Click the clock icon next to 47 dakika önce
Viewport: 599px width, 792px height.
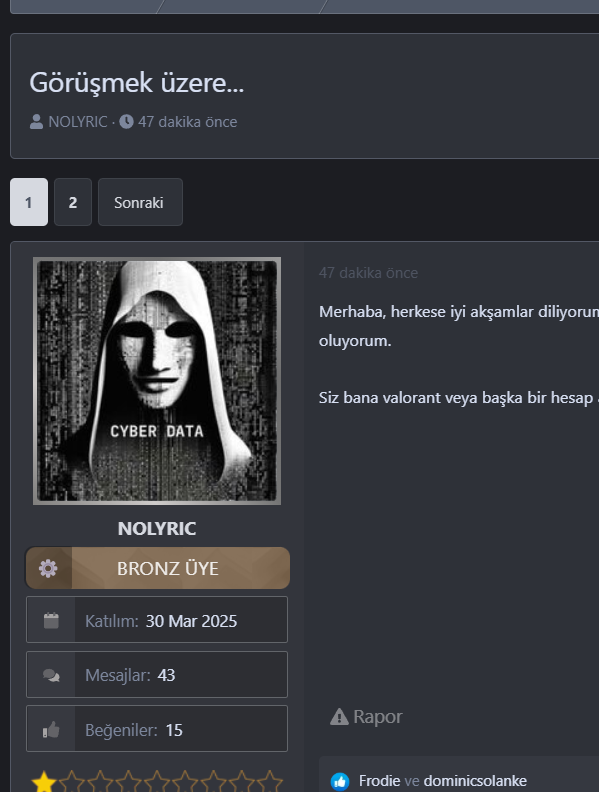(126, 122)
